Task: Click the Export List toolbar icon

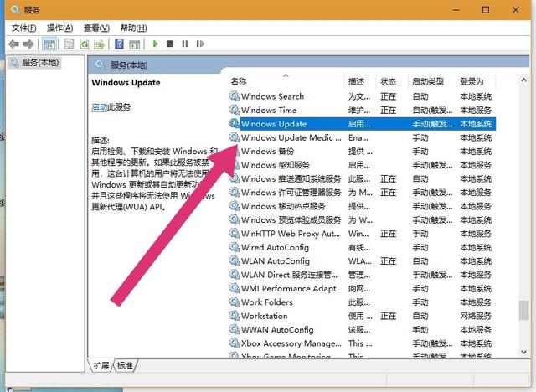Action: (100, 44)
